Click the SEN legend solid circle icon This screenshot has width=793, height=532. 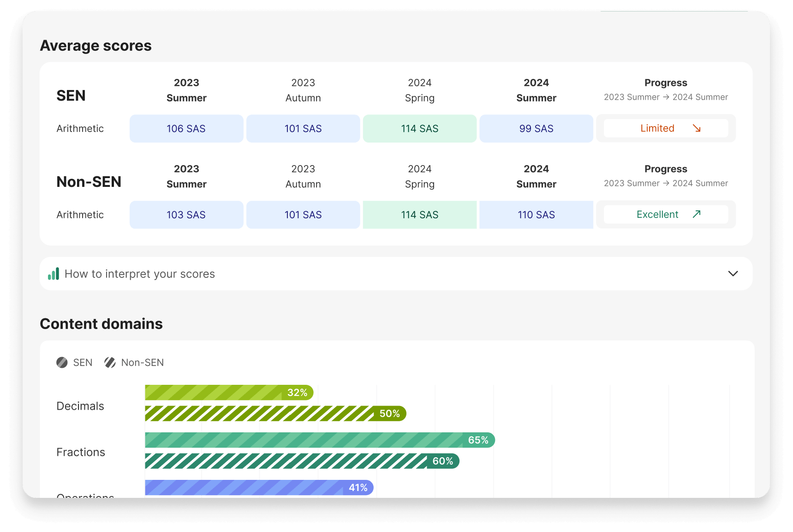click(62, 363)
